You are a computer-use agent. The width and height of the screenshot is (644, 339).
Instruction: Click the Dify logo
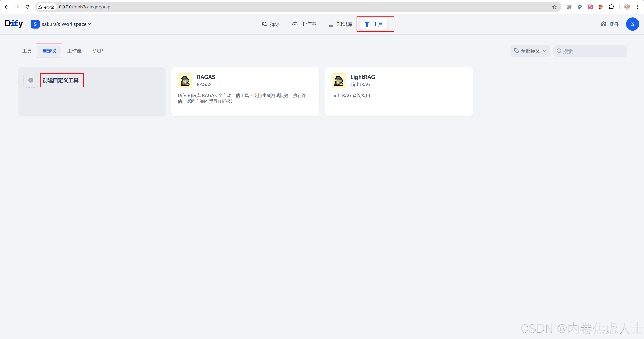click(14, 24)
